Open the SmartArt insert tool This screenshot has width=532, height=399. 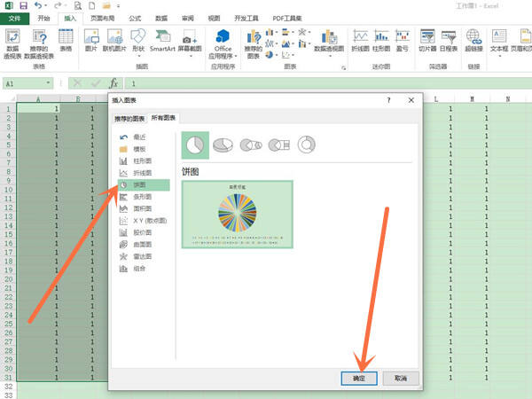(162, 41)
